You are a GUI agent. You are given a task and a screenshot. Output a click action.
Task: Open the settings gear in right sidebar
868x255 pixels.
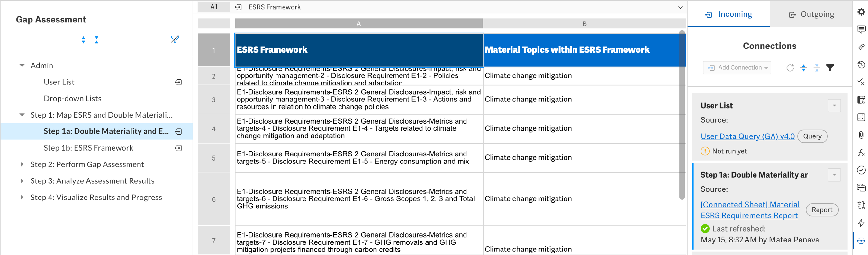pos(861,12)
